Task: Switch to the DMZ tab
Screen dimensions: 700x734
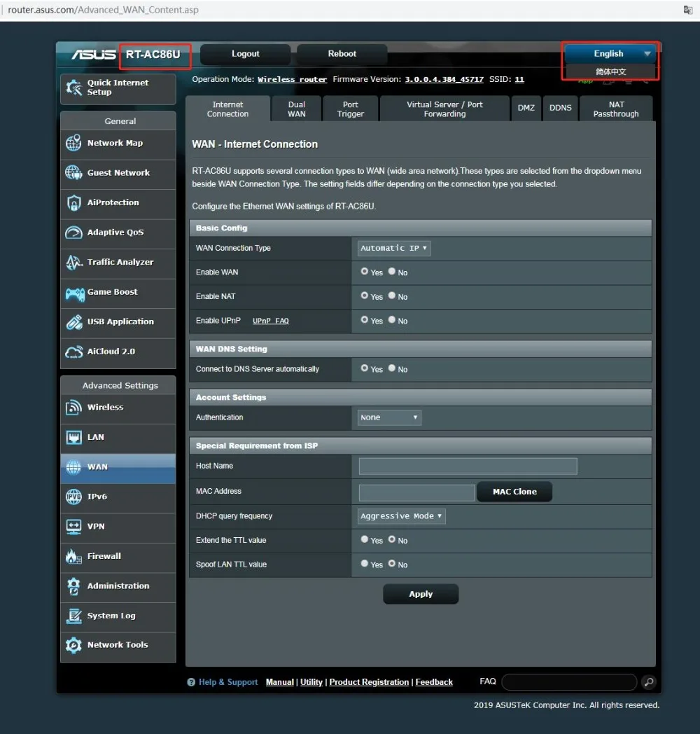Action: click(x=526, y=108)
